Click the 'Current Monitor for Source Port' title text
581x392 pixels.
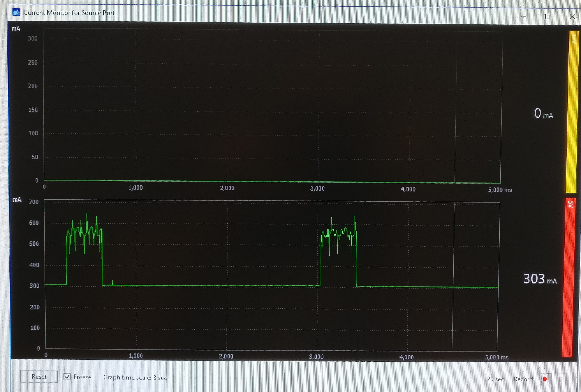(69, 13)
